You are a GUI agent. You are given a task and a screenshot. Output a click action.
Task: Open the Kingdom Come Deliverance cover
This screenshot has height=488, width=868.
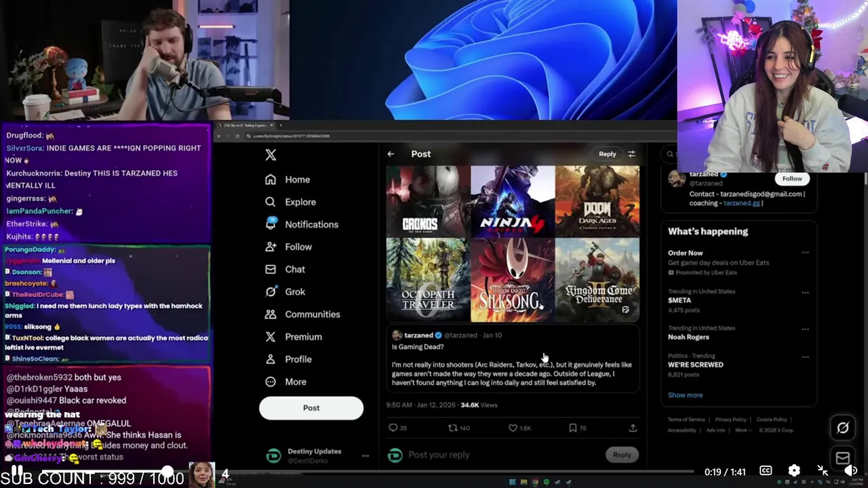tap(597, 279)
